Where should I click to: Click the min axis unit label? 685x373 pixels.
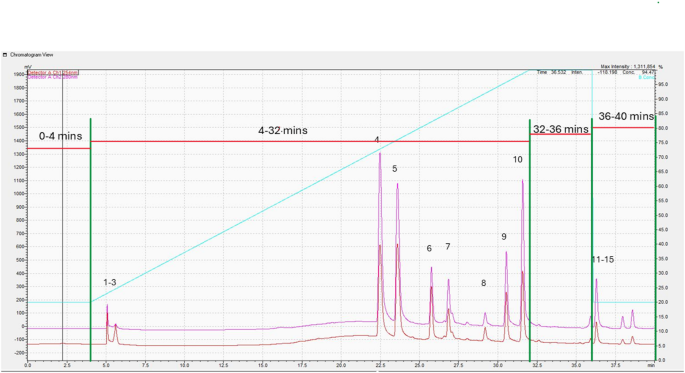coord(651,365)
